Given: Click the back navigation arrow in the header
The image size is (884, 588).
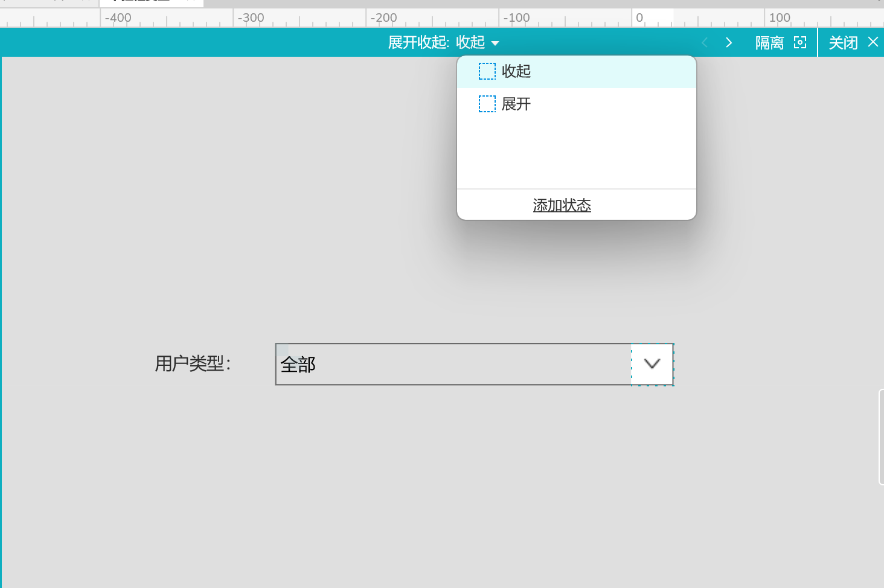Looking at the screenshot, I should (705, 42).
